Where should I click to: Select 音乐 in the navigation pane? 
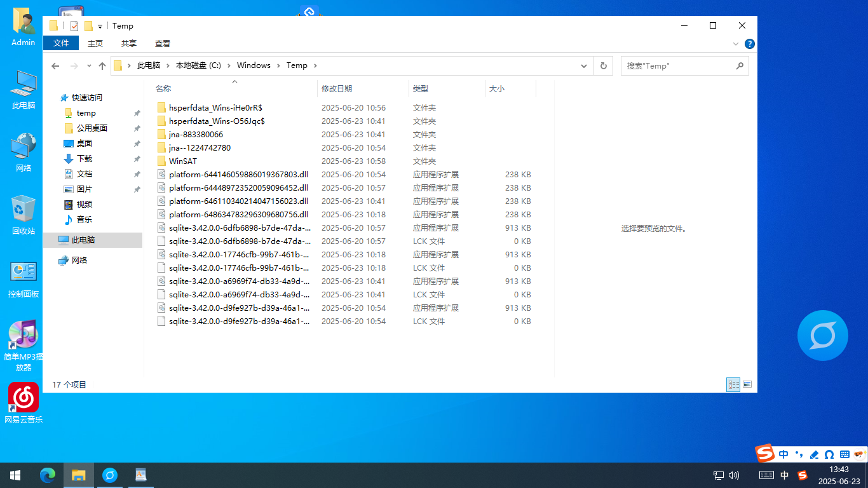(85, 220)
